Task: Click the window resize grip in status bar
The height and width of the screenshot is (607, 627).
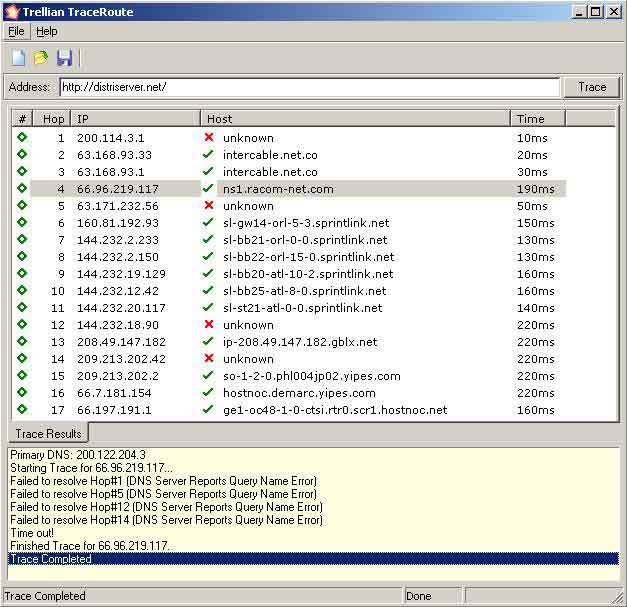Action: coord(618,598)
